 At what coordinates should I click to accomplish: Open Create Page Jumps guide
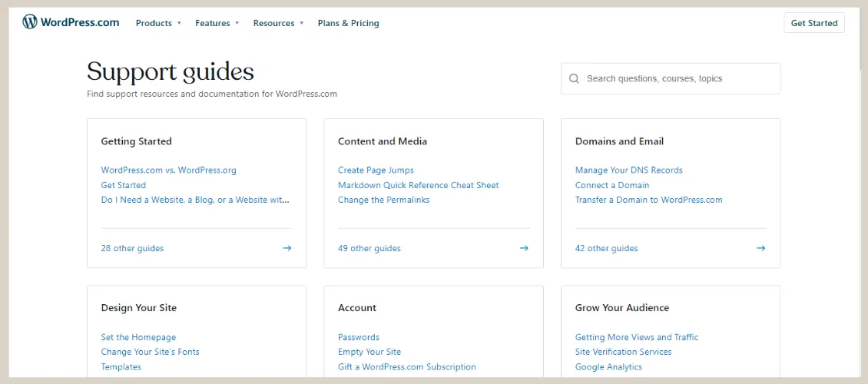376,170
